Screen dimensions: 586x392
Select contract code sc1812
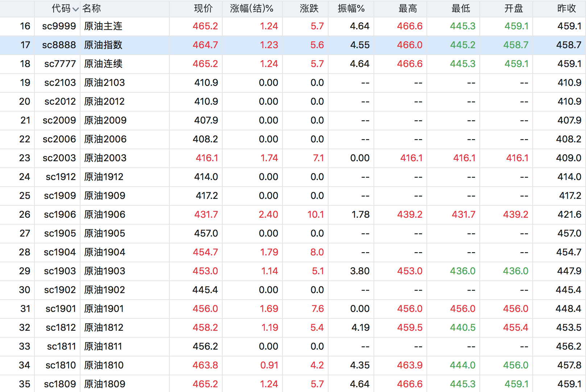tap(61, 328)
